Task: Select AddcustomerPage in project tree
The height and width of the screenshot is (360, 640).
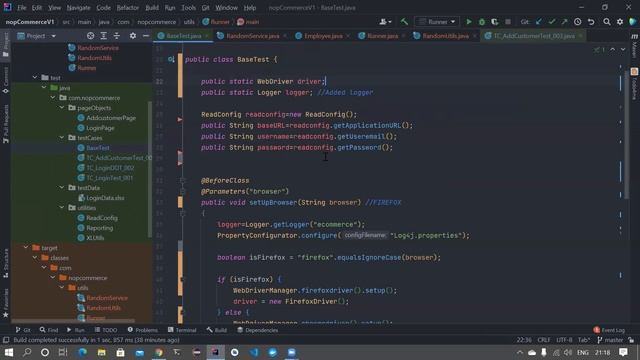Action: (x=111, y=118)
